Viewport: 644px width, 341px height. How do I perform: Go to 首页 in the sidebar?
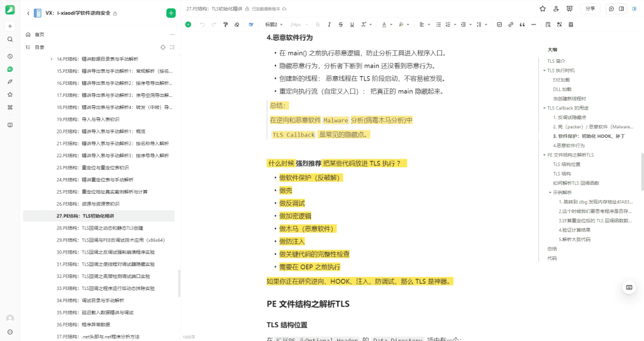40,35
